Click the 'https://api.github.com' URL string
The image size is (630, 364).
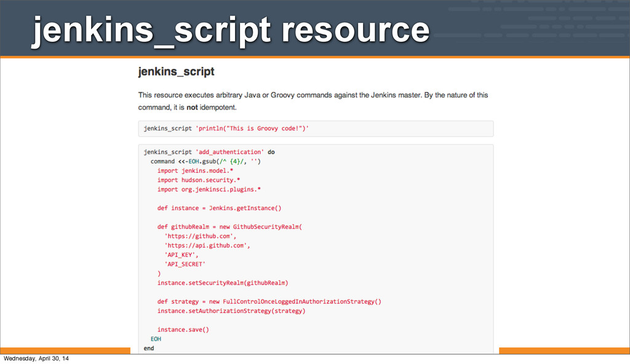pos(207,245)
